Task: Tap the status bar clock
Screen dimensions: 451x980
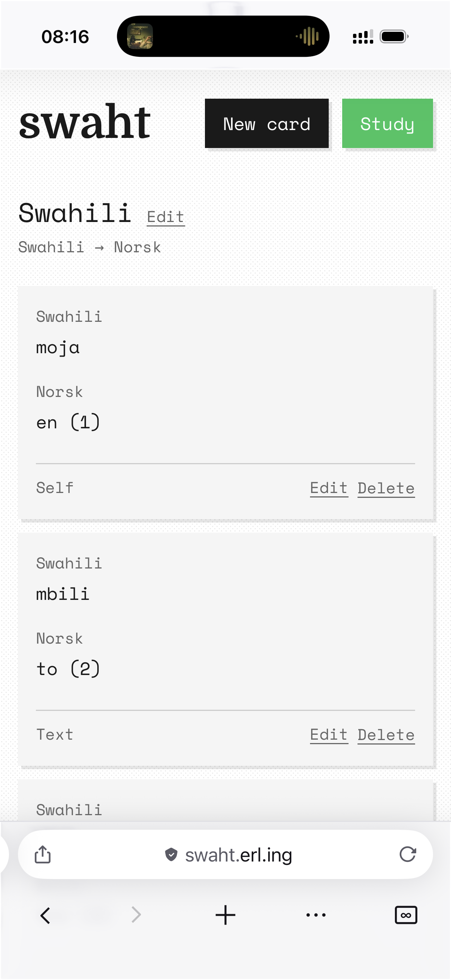Action: tap(65, 37)
